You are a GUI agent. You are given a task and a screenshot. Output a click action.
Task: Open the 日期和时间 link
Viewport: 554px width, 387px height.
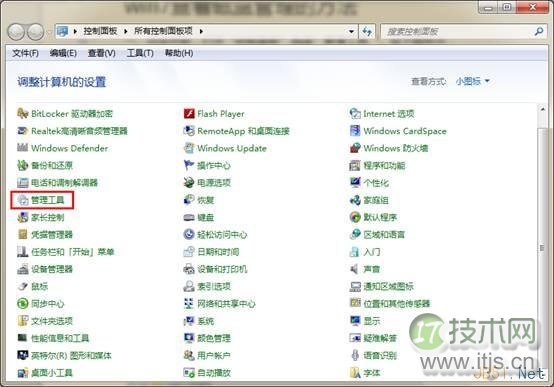click(x=218, y=252)
